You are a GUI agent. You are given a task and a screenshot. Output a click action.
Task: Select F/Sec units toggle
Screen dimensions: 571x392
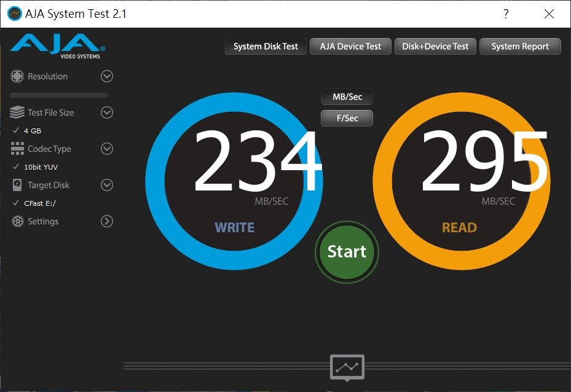(347, 119)
